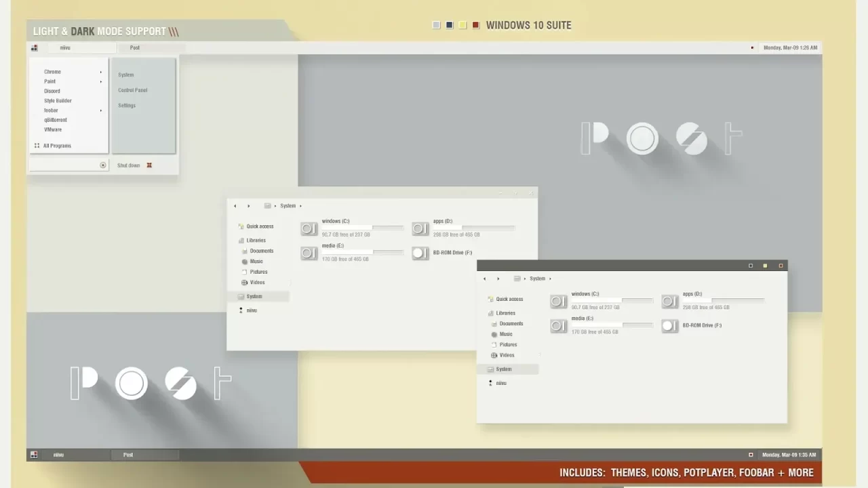868x488 pixels.
Task: Click arrow before System in light-titled address bar
Action: coord(275,206)
